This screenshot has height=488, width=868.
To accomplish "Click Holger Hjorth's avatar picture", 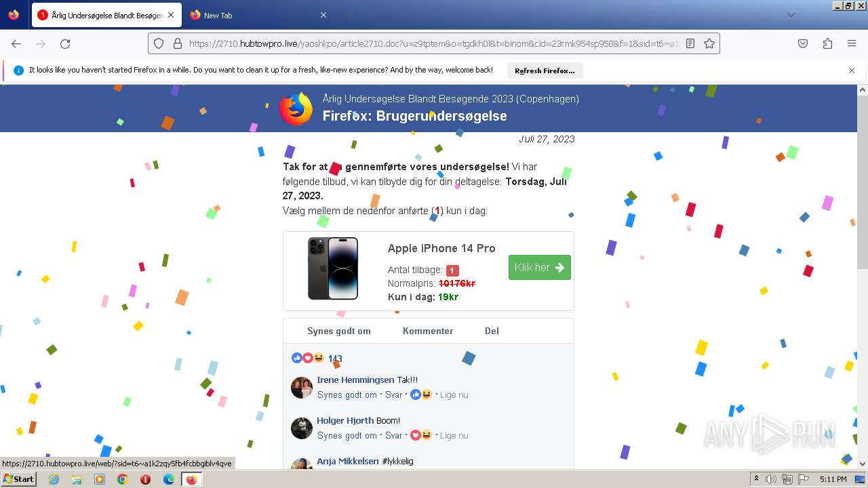I will (x=302, y=428).
